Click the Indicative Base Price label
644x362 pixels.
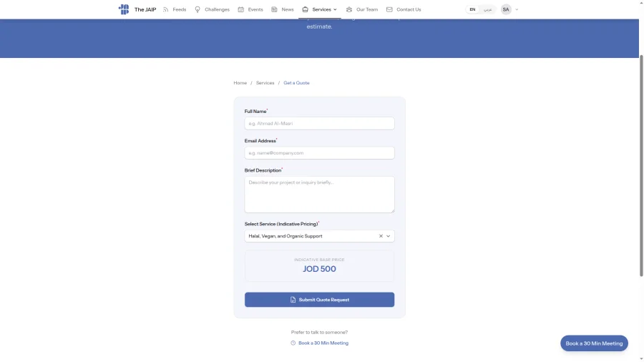tap(320, 260)
